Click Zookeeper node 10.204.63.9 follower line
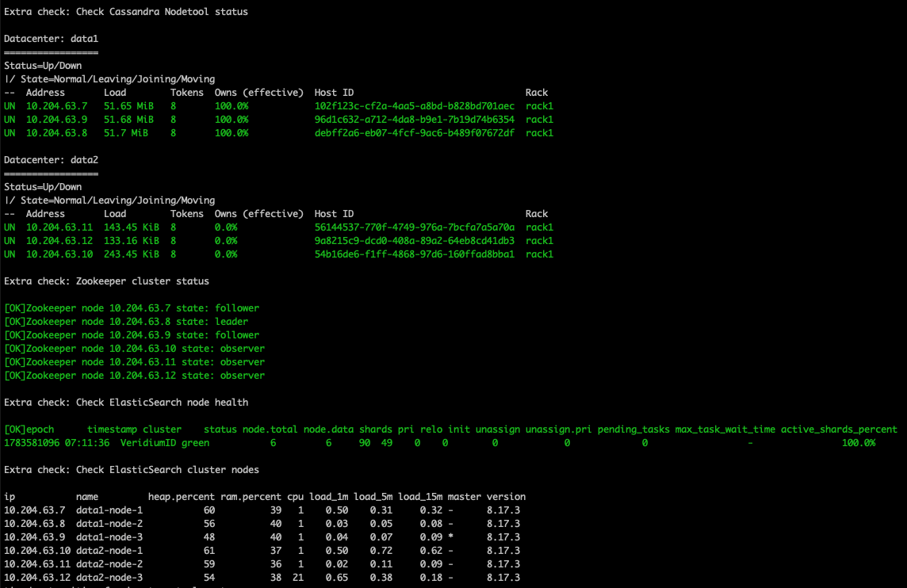This screenshot has height=588, width=907. click(132, 335)
